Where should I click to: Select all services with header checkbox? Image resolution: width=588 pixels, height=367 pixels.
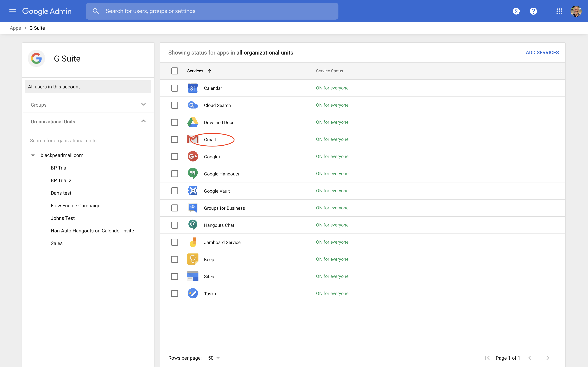click(x=174, y=71)
